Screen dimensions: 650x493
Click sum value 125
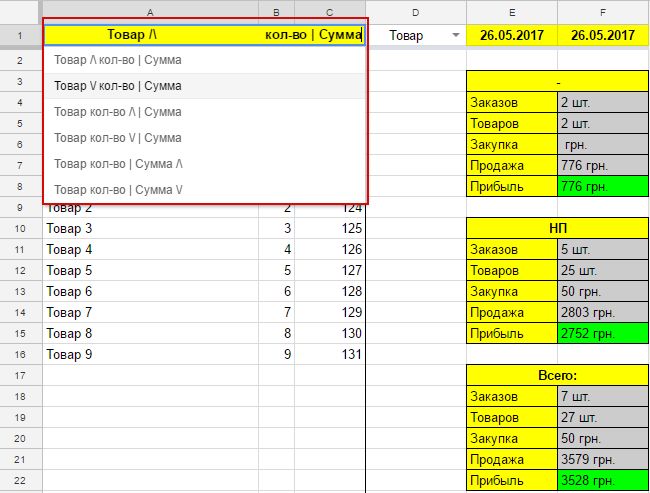(x=330, y=228)
